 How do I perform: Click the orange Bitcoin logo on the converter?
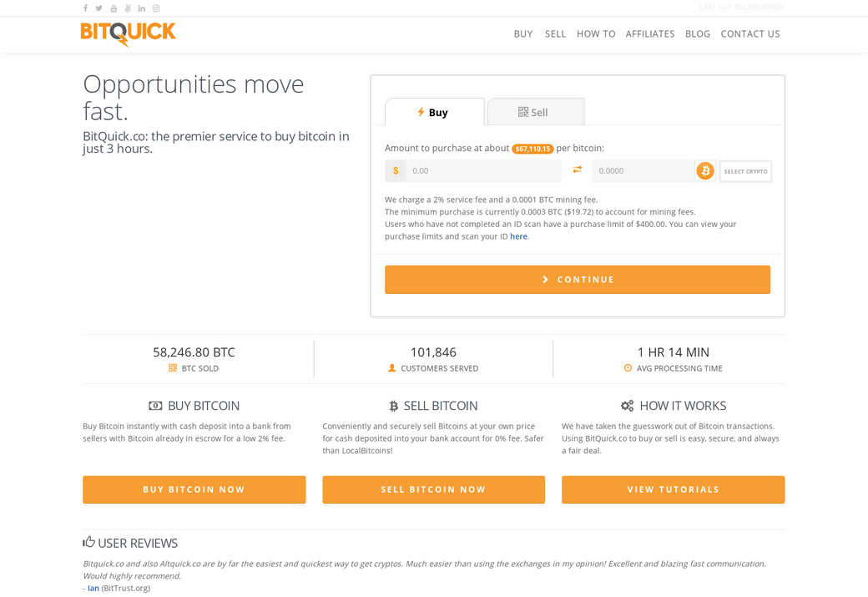[x=704, y=170]
